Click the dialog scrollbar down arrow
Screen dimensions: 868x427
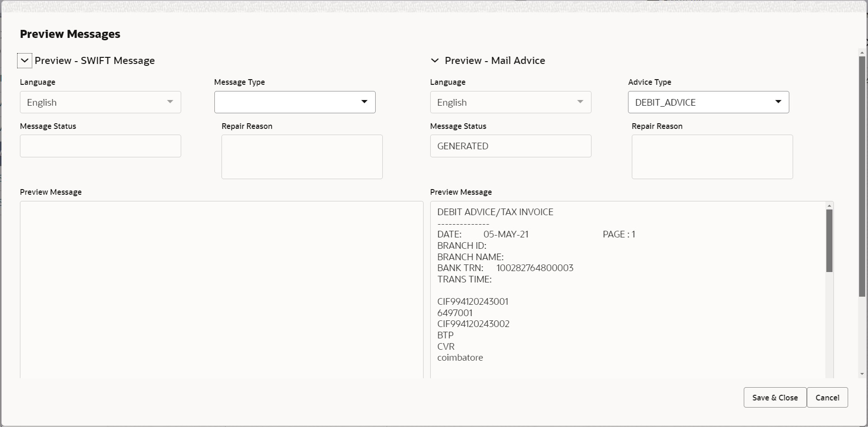(862, 374)
